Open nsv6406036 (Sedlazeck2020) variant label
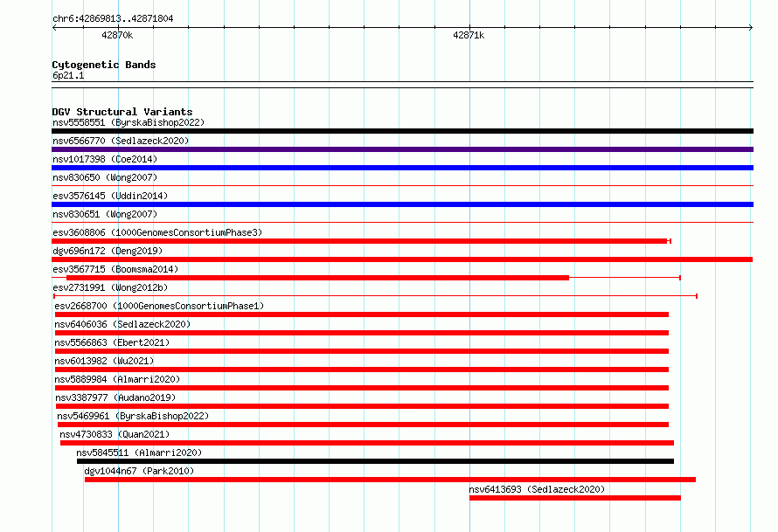Screen dimensions: 778x532 coord(122,324)
